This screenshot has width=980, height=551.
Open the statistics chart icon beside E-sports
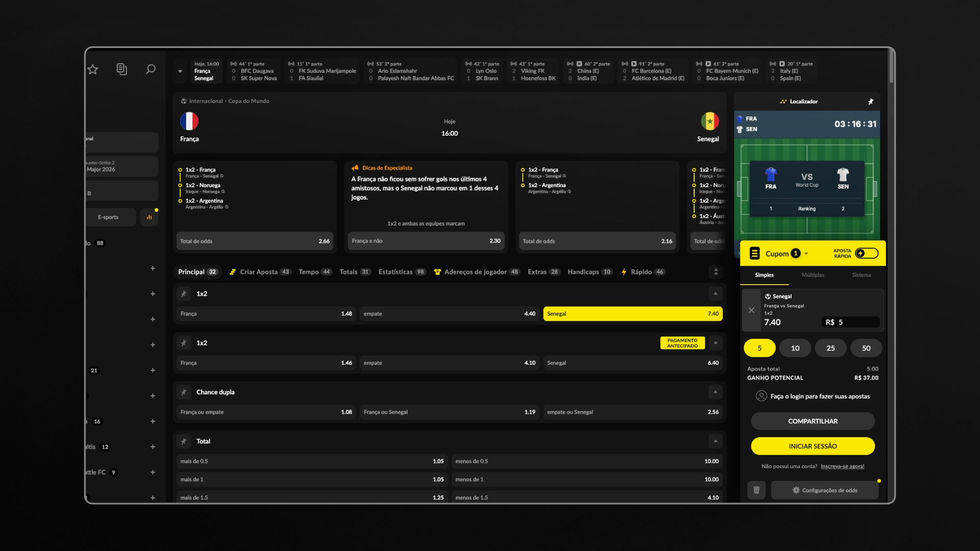click(x=149, y=217)
